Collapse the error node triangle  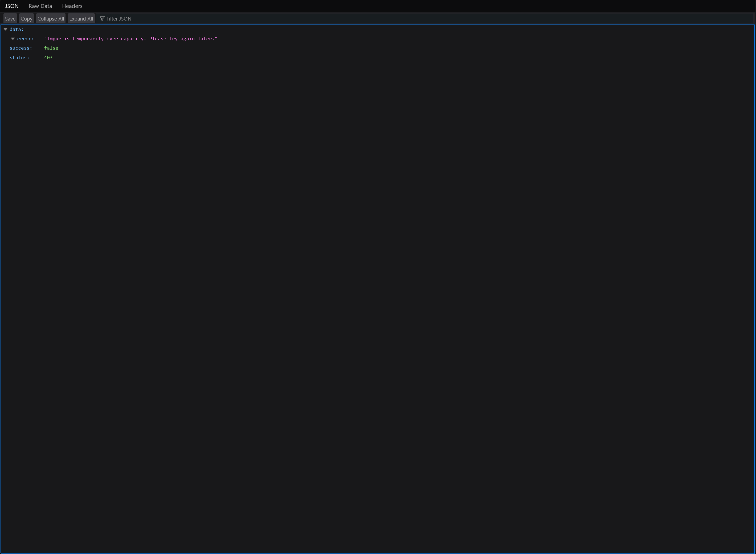click(x=13, y=39)
